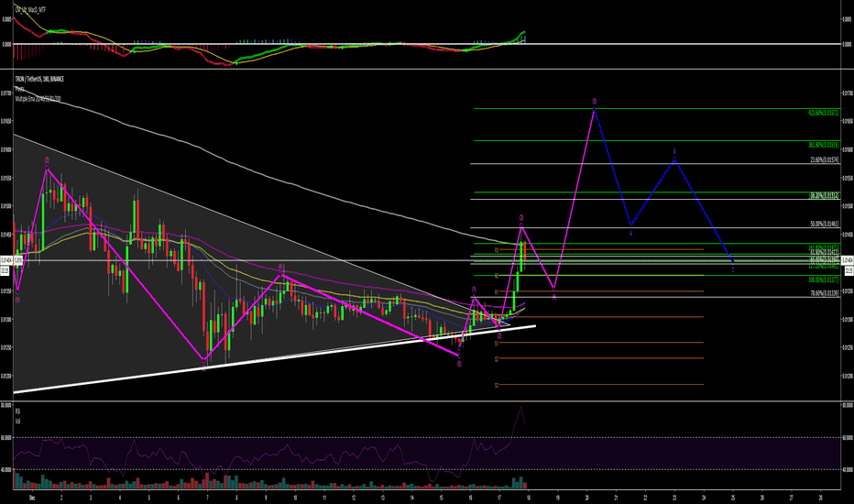Click the current price tag on right axis

(x=848, y=260)
